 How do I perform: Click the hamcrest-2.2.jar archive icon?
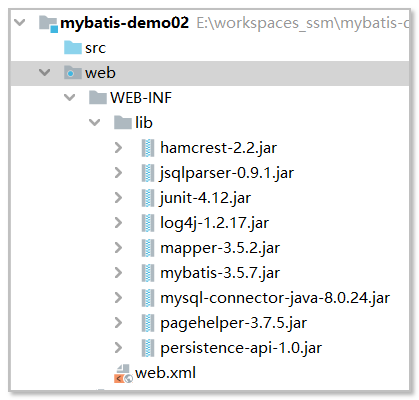coord(148,148)
